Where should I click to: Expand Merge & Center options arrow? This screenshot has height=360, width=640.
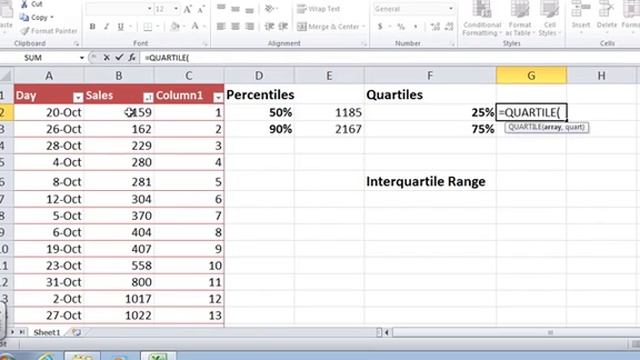click(363, 27)
